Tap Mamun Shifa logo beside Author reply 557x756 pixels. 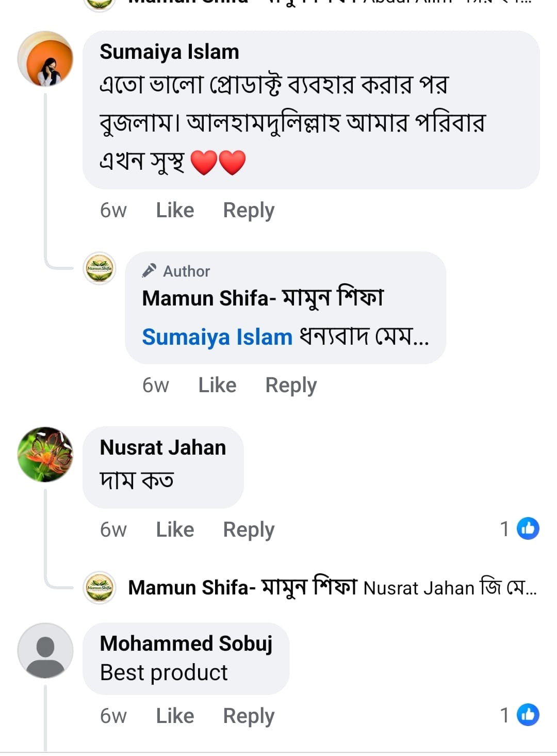click(x=100, y=268)
